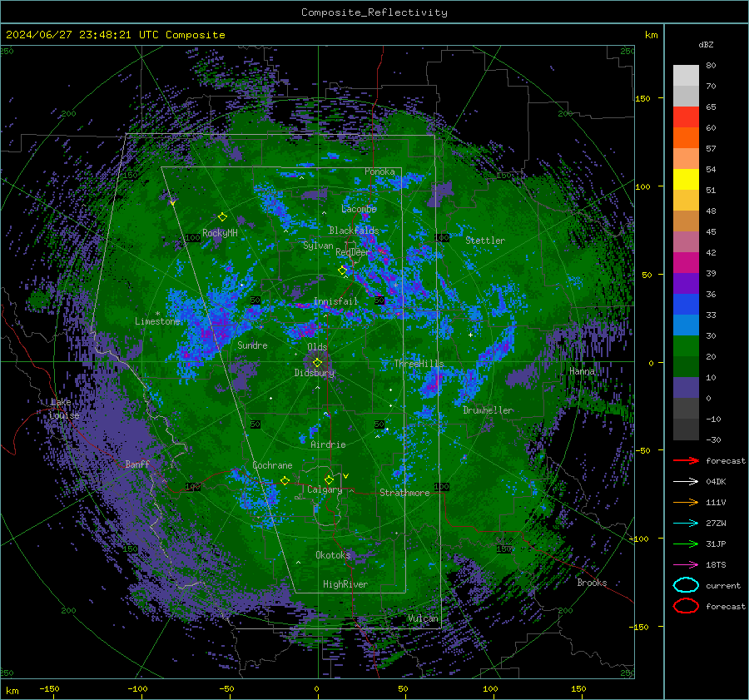Click the Sundre city label
This screenshot has height=700, width=749.
(x=252, y=345)
